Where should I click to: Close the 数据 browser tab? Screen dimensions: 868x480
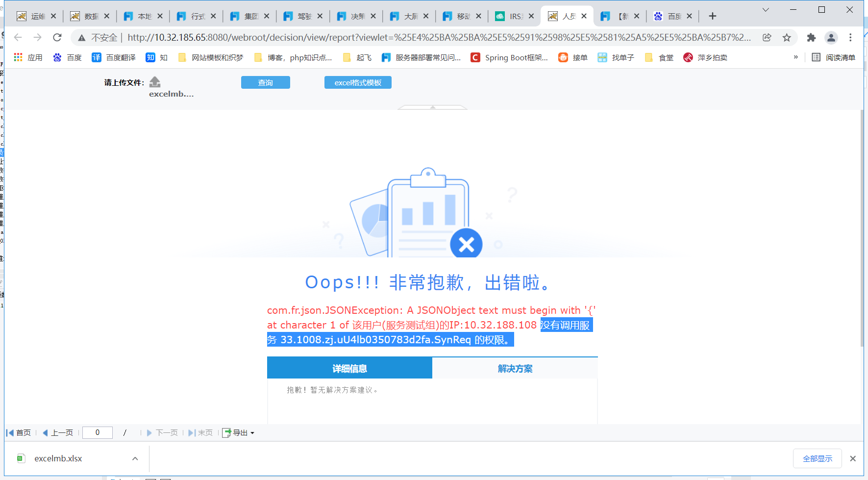click(107, 16)
